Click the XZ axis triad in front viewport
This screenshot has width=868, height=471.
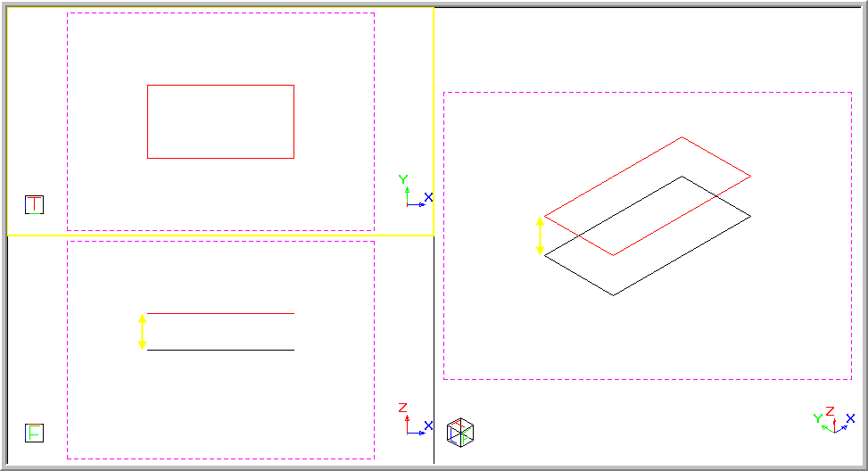[414, 421]
